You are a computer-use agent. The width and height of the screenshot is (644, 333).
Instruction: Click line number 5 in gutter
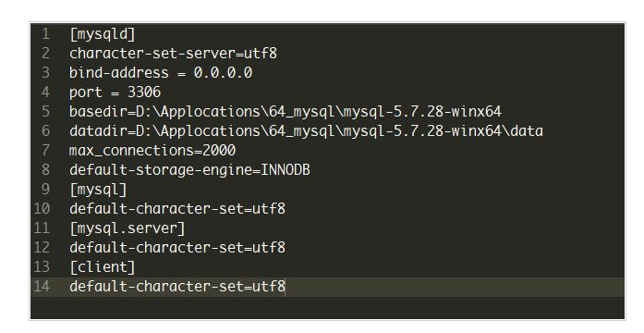45,112
